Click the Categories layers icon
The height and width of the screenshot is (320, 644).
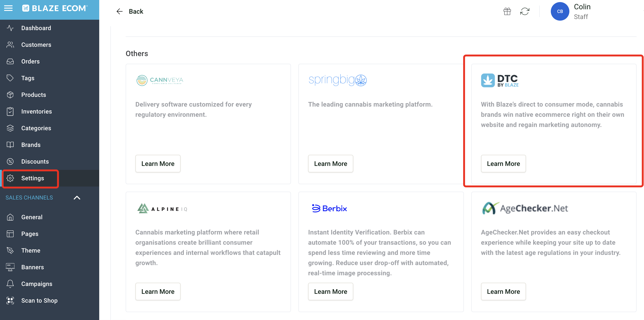[10, 128]
